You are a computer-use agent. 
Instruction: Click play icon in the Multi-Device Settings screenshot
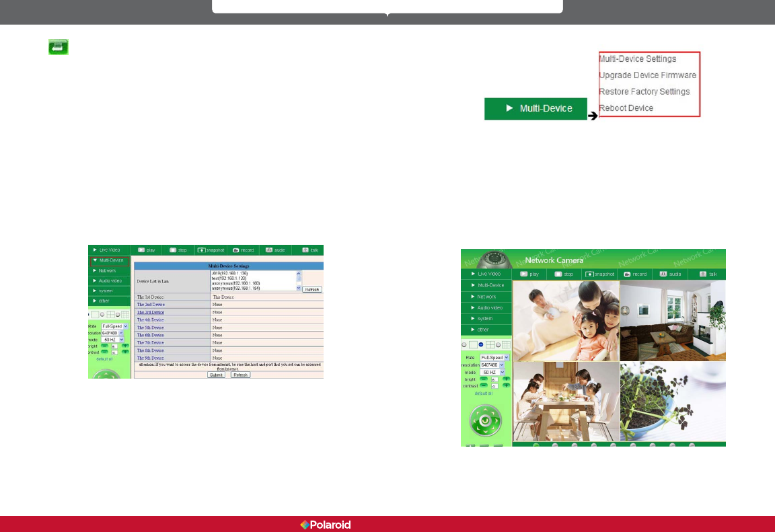(x=141, y=250)
